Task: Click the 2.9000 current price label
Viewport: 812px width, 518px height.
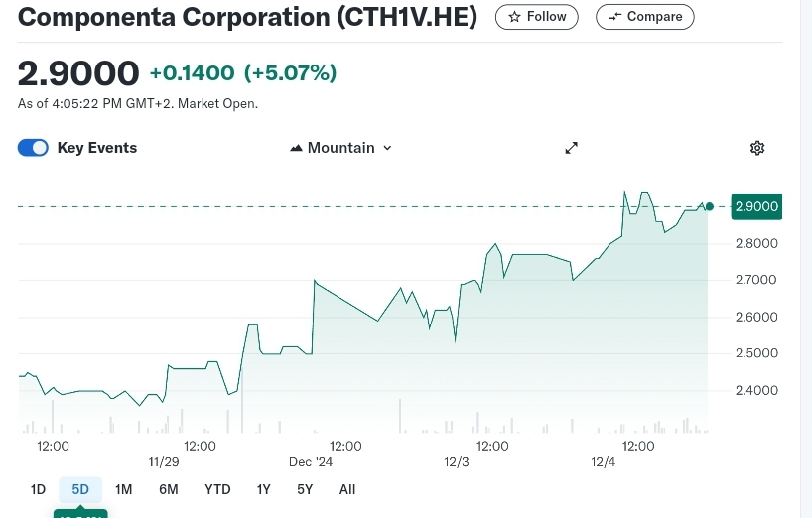Action: [756, 206]
